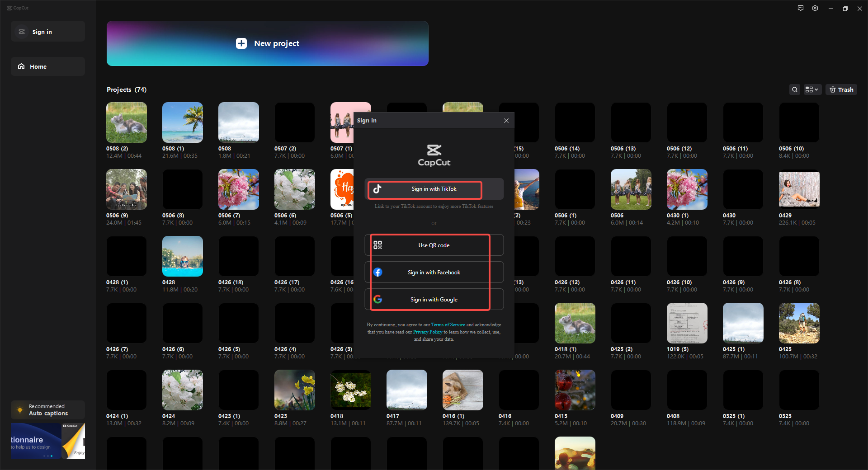The height and width of the screenshot is (470, 868).
Task: Click the project name 0408
Action: 673,416
